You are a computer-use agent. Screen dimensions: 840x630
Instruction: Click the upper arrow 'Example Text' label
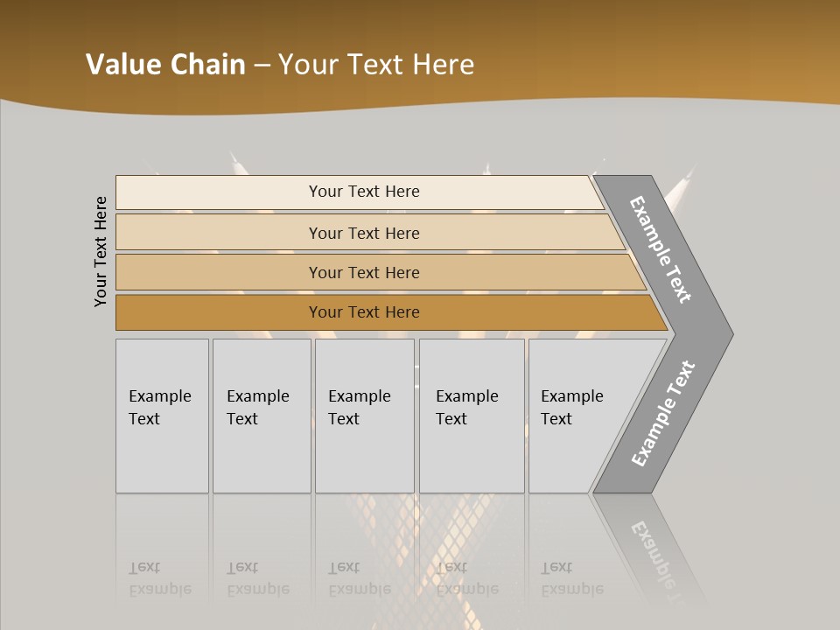[x=661, y=249]
